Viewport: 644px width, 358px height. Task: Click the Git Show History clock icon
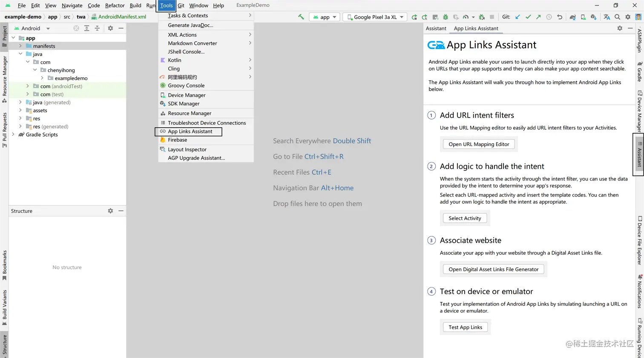pyautogui.click(x=549, y=17)
